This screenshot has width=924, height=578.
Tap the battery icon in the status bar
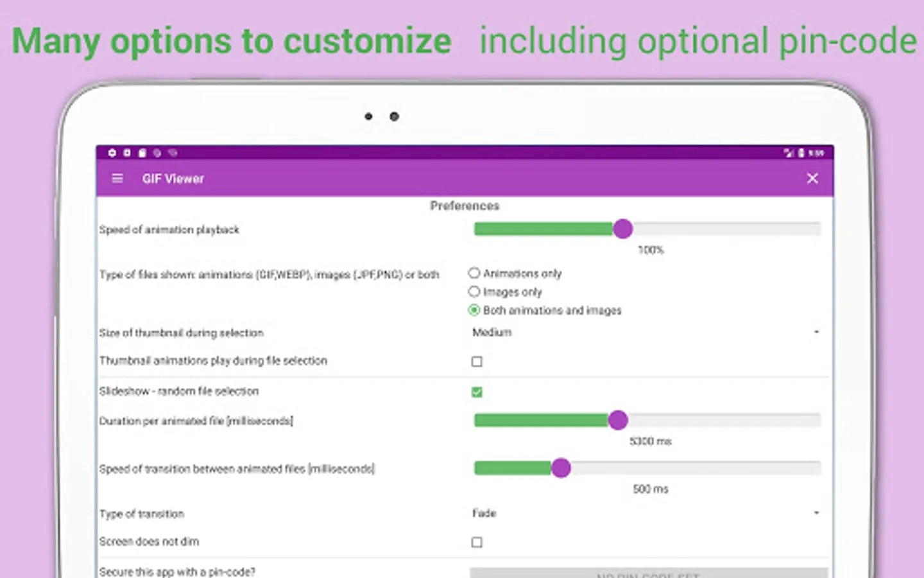[x=801, y=153]
